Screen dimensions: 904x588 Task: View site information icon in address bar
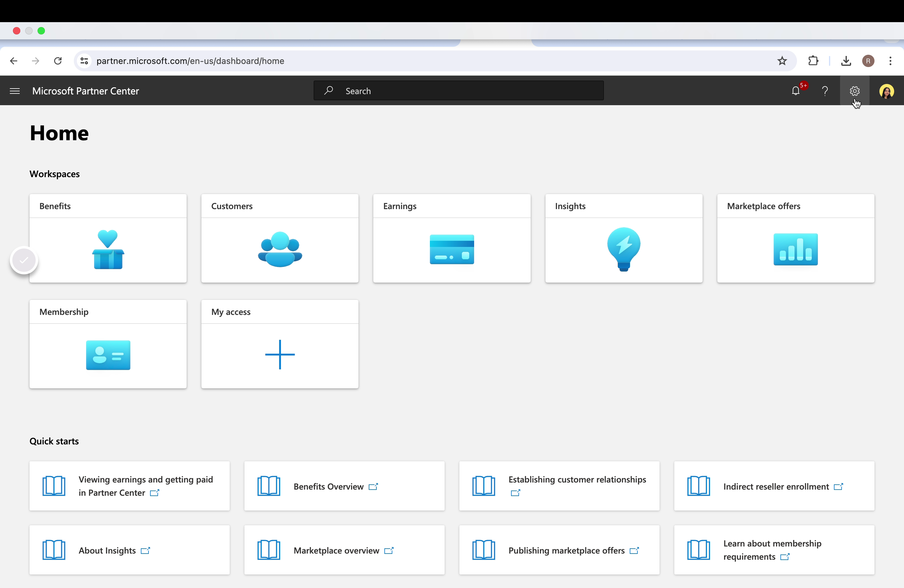(x=84, y=61)
